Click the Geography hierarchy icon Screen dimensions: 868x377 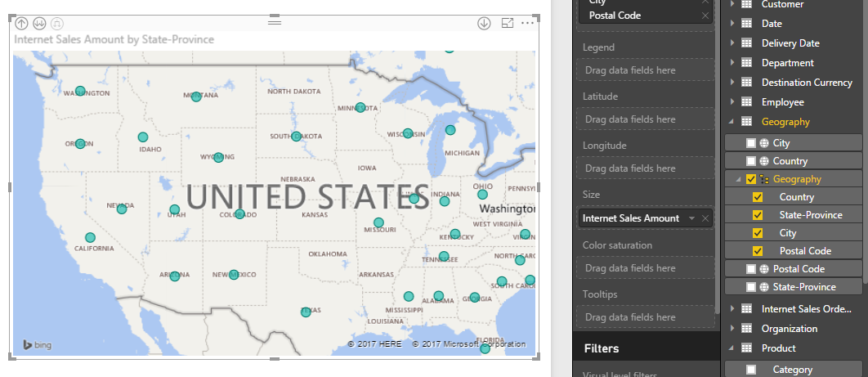pos(764,179)
